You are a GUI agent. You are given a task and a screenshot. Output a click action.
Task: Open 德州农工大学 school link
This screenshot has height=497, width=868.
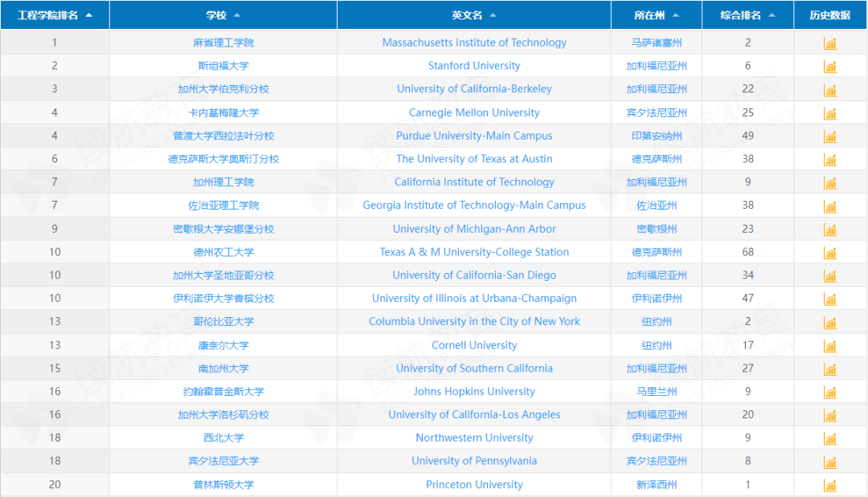pos(223,252)
